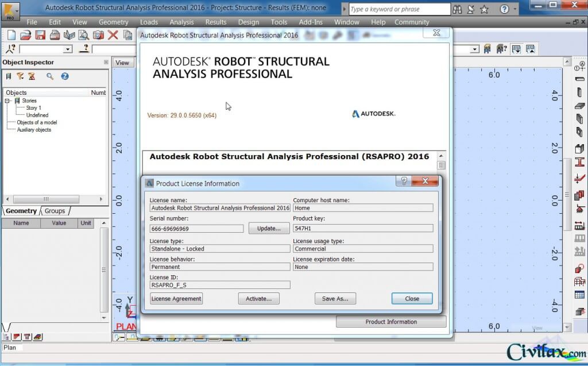
Task: Select Objects of a model
Action: click(x=37, y=122)
